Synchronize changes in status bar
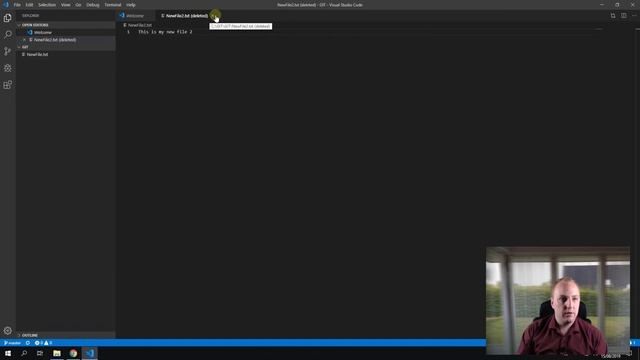This screenshot has height=360, width=640. point(28,343)
